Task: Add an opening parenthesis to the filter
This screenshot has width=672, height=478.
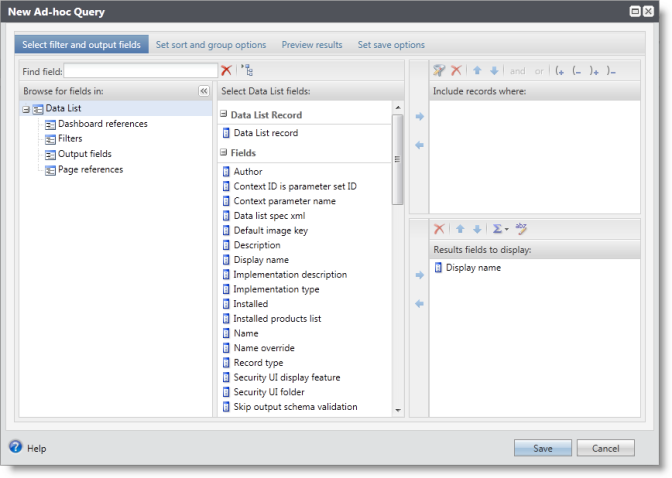Action: [560, 71]
